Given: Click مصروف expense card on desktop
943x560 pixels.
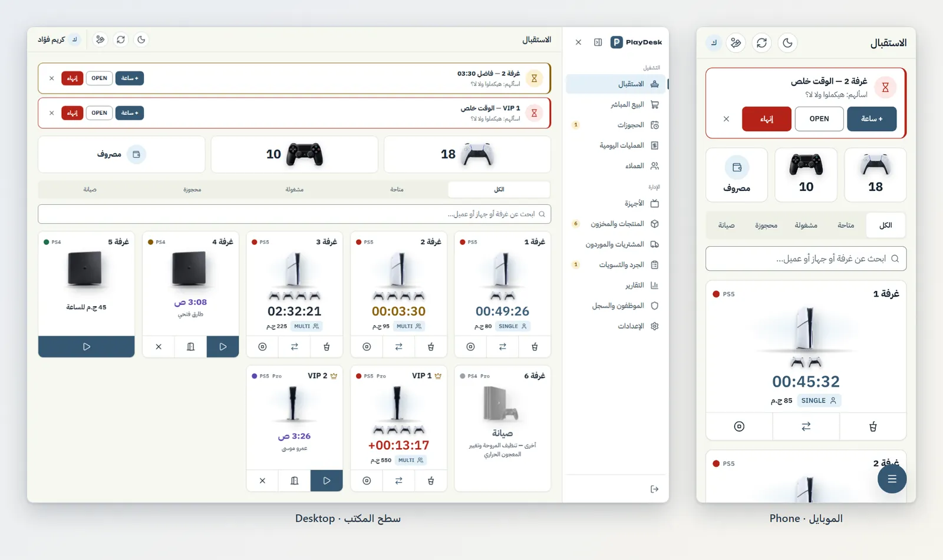Looking at the screenshot, I should click(121, 154).
